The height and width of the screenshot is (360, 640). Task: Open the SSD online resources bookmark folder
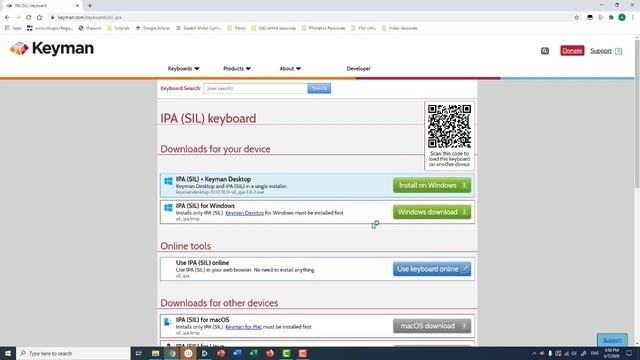click(x=273, y=28)
